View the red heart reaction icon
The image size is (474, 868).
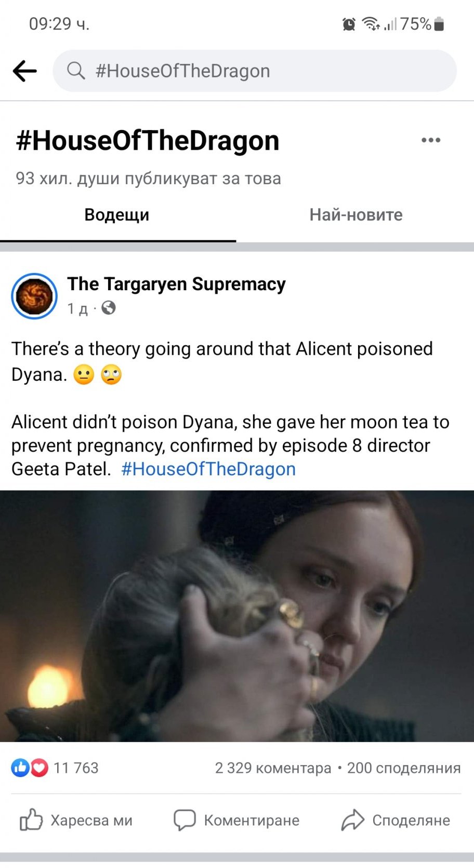click(39, 768)
